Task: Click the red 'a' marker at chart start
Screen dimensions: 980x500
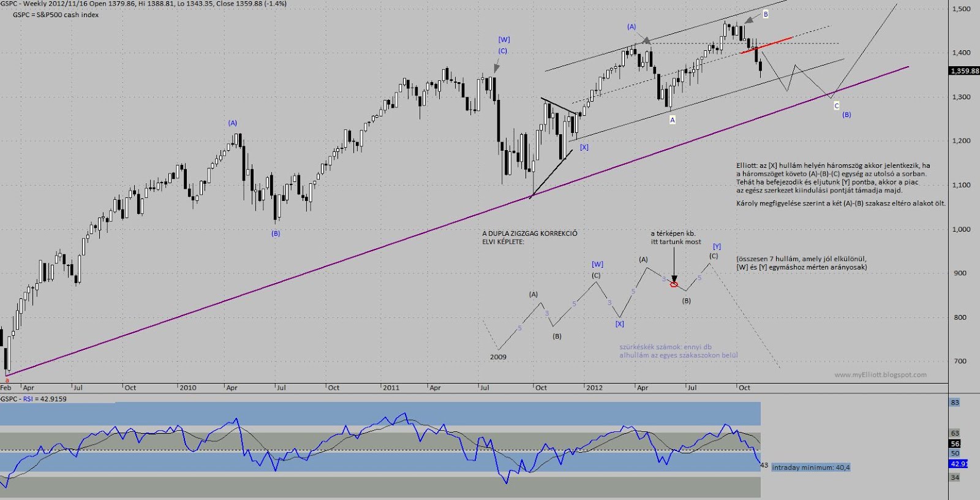Action: (7, 380)
